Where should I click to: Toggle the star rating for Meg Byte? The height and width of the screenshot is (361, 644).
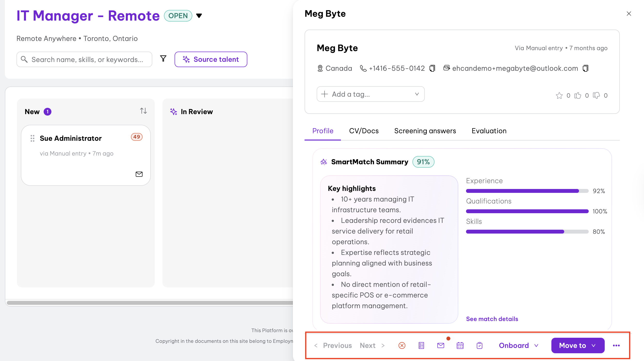coord(559,95)
